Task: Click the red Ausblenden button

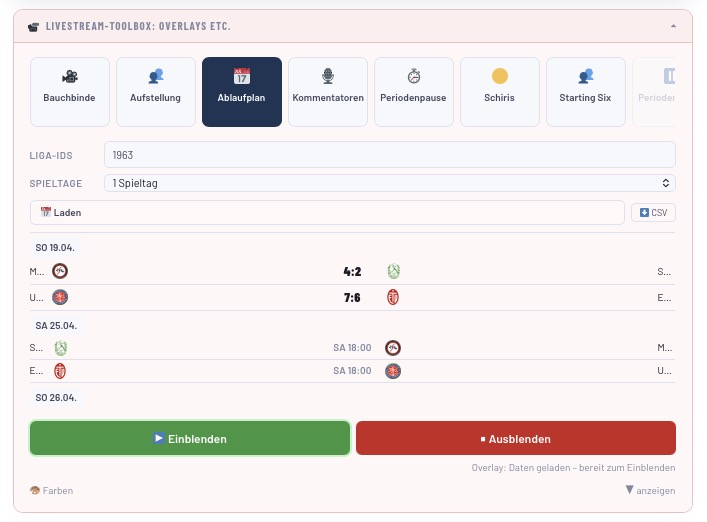Action: [x=516, y=438]
